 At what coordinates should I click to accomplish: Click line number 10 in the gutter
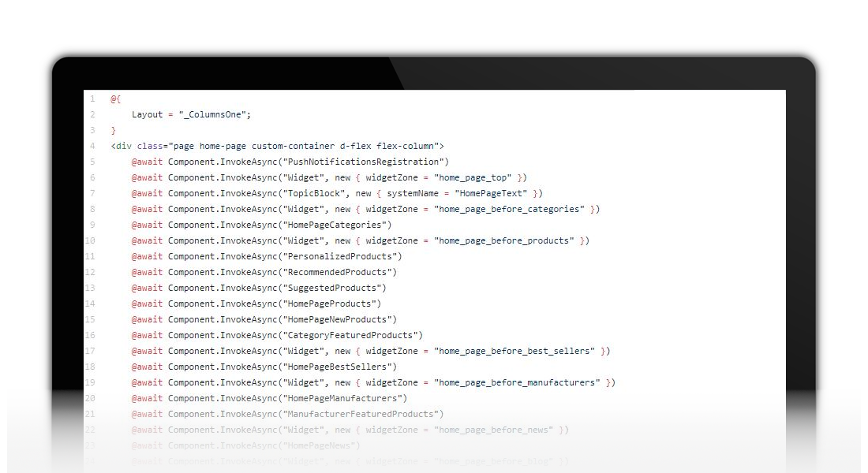pos(90,240)
